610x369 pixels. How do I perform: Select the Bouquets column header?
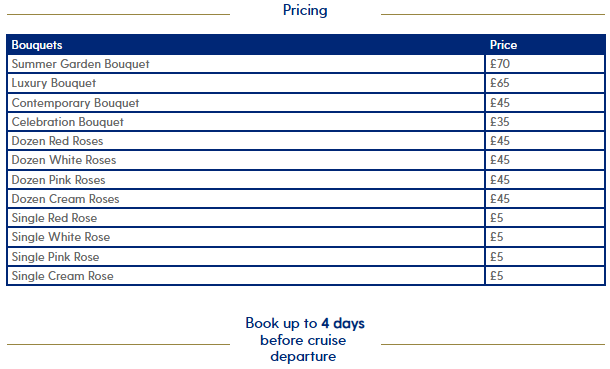37,45
